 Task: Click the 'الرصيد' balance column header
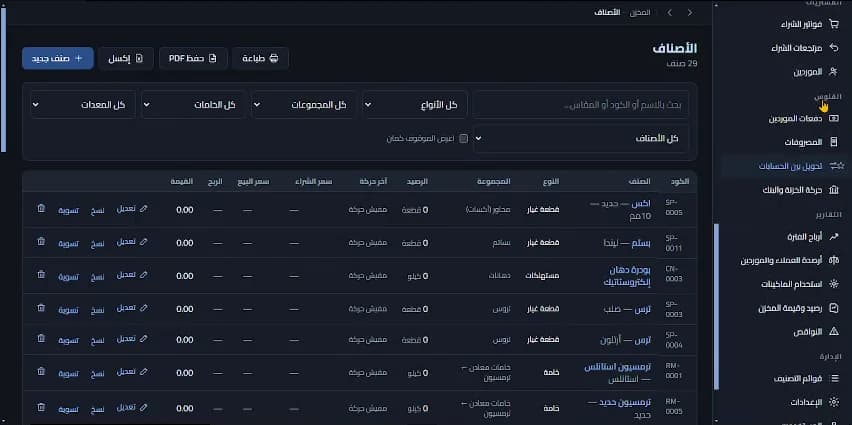pos(417,182)
